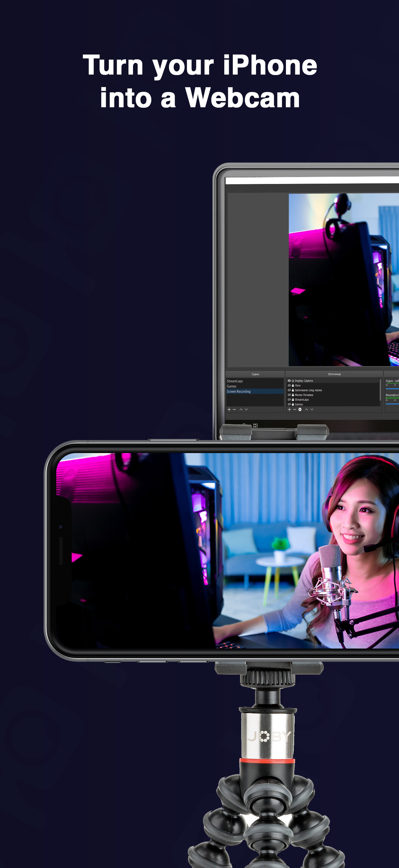The width and height of the screenshot is (399, 868).
Task: Click the Сцени panel header
Action: pos(255,374)
